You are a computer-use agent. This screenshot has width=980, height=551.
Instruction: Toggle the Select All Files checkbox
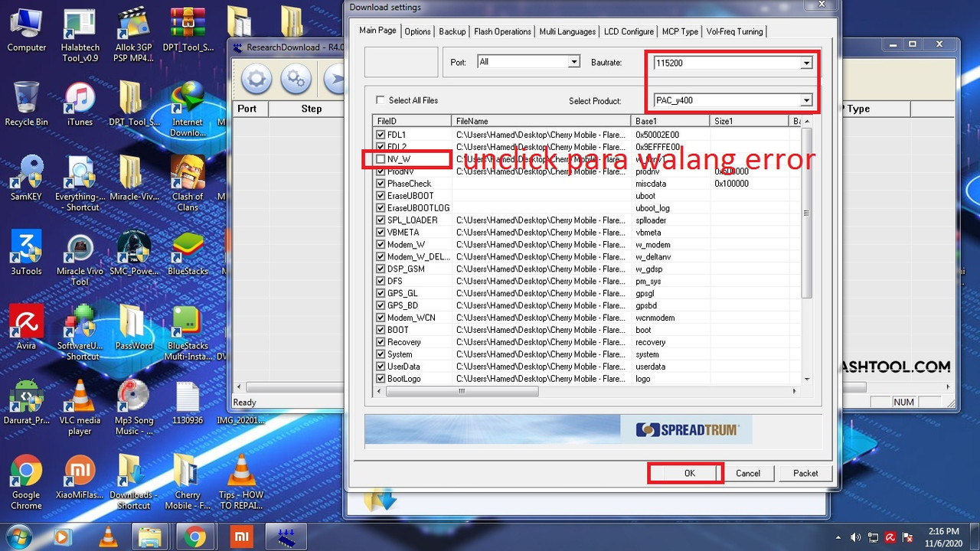click(381, 100)
